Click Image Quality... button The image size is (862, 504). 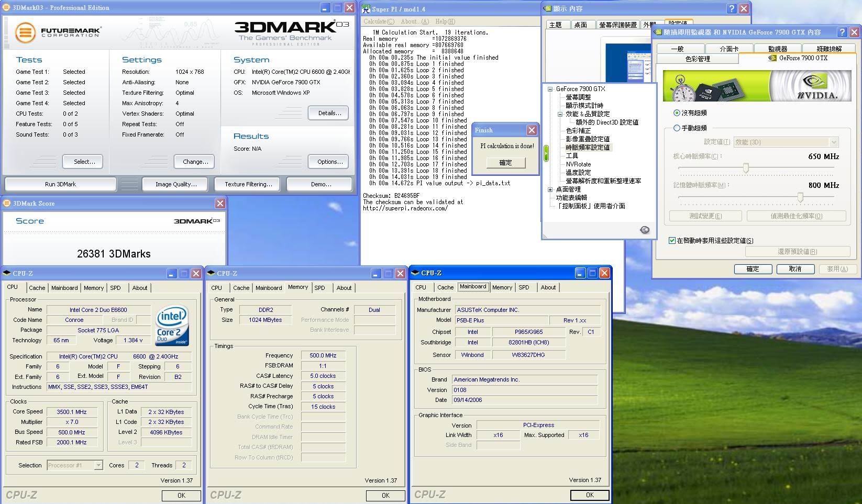tap(176, 184)
